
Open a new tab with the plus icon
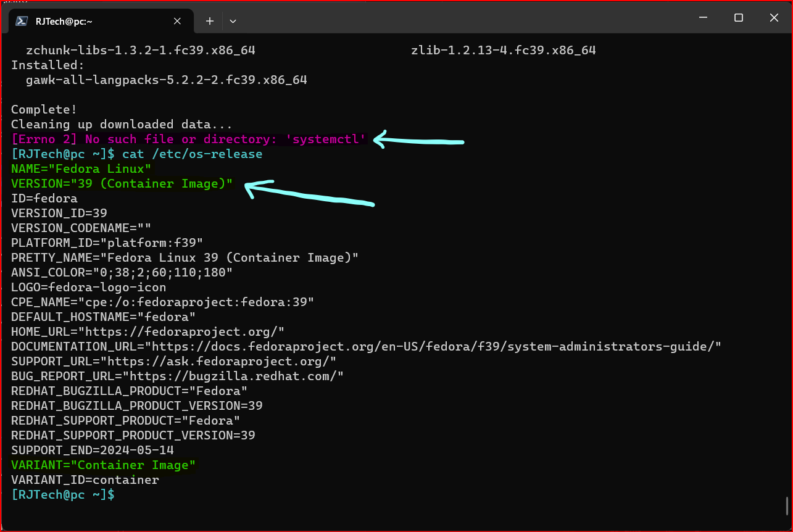209,20
